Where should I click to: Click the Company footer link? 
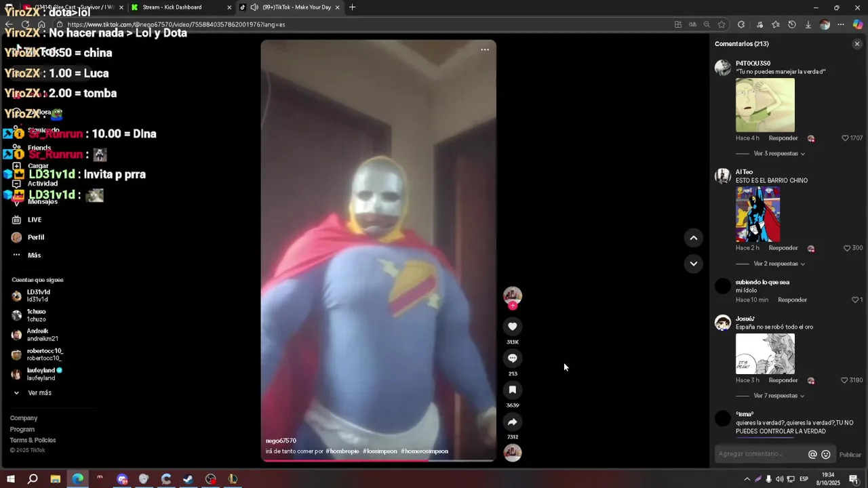point(24,418)
